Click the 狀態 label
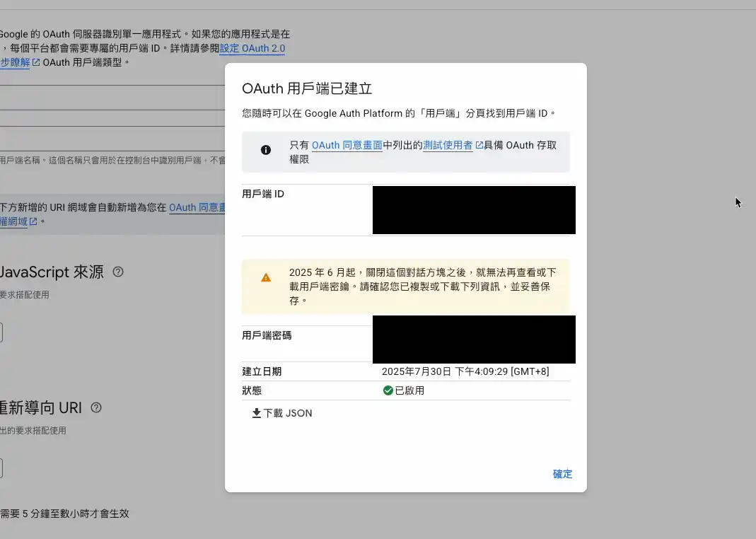 click(x=252, y=390)
